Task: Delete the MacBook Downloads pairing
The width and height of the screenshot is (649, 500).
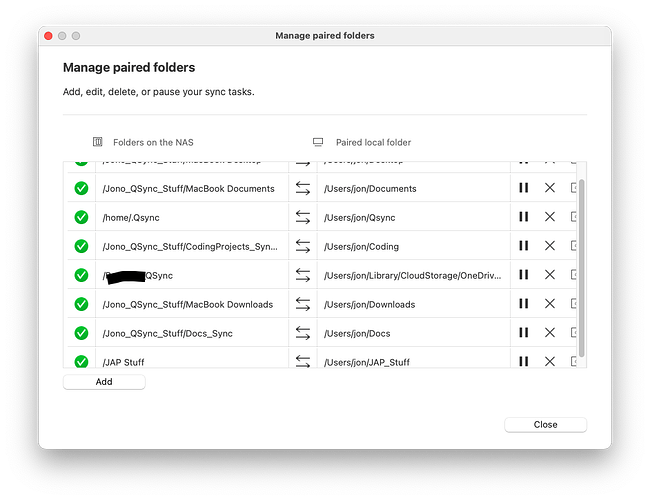Action: tap(549, 304)
